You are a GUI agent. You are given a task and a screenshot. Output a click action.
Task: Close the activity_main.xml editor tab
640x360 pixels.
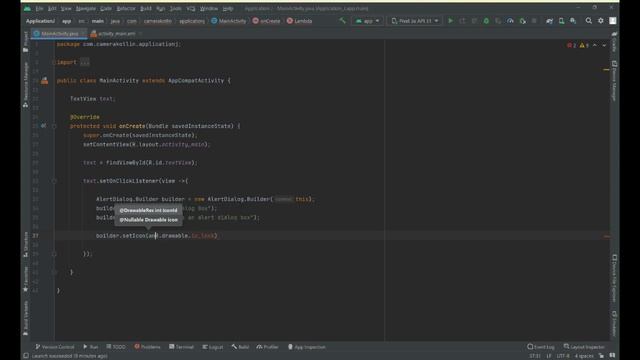(140, 34)
